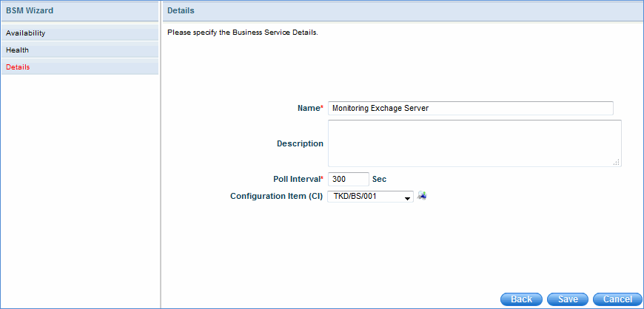Viewport: 644px width, 309px height.
Task: Cancel the BSM wizard
Action: 617,299
